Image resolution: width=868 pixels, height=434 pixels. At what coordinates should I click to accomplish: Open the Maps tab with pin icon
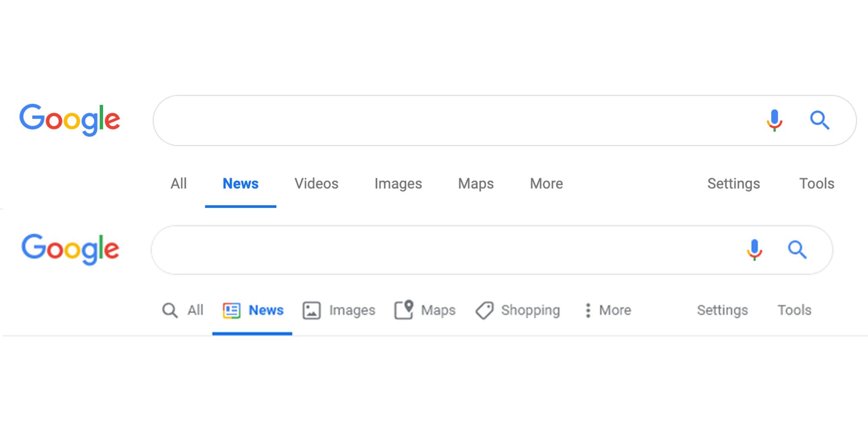click(425, 310)
